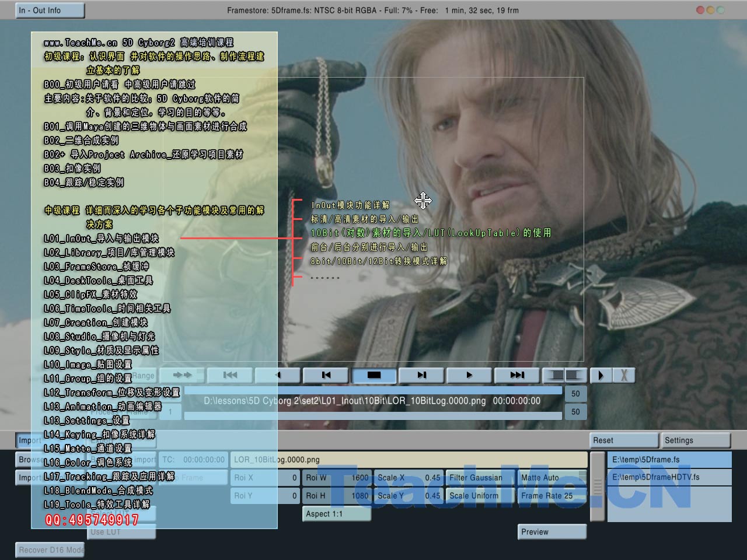Click the L14_Keying lesson line
The width and height of the screenshot is (747, 560).
click(x=100, y=435)
